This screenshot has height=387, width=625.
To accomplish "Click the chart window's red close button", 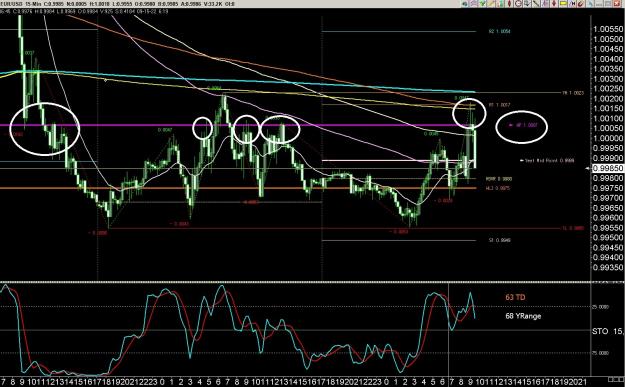I will tap(617, 4).
